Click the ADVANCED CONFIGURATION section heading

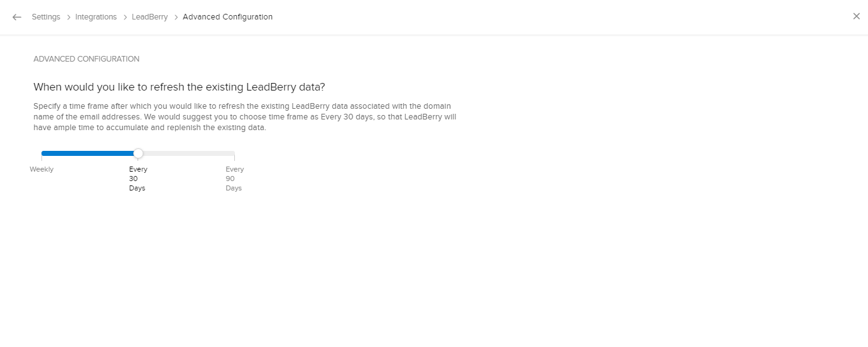[x=86, y=59]
